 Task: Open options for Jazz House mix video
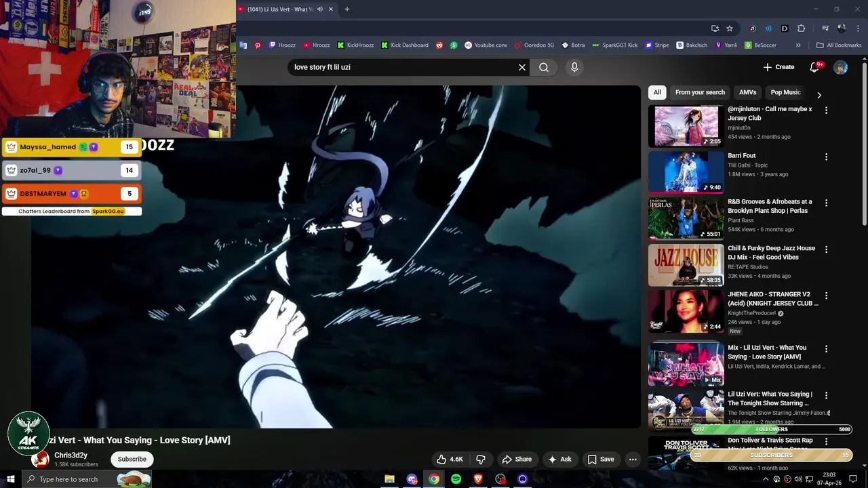pos(826,249)
